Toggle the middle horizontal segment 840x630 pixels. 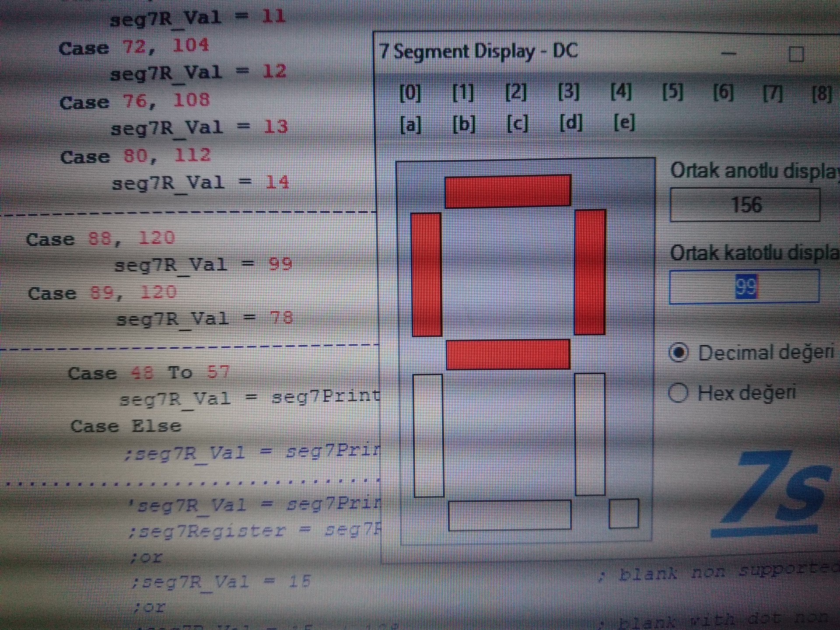click(508, 354)
